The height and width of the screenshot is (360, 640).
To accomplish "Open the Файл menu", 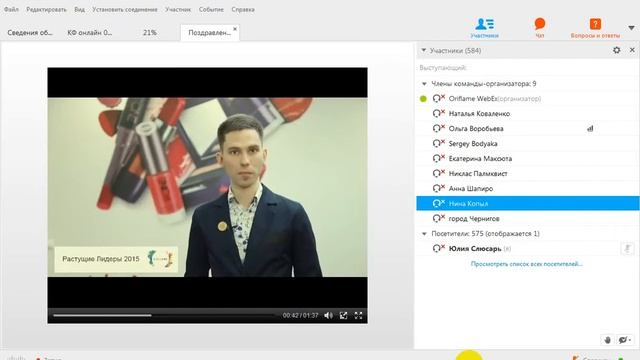I will [x=11, y=9].
